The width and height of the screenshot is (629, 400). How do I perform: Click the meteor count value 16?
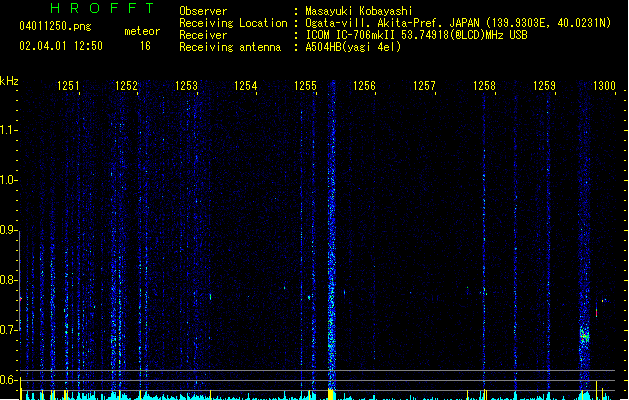click(145, 46)
